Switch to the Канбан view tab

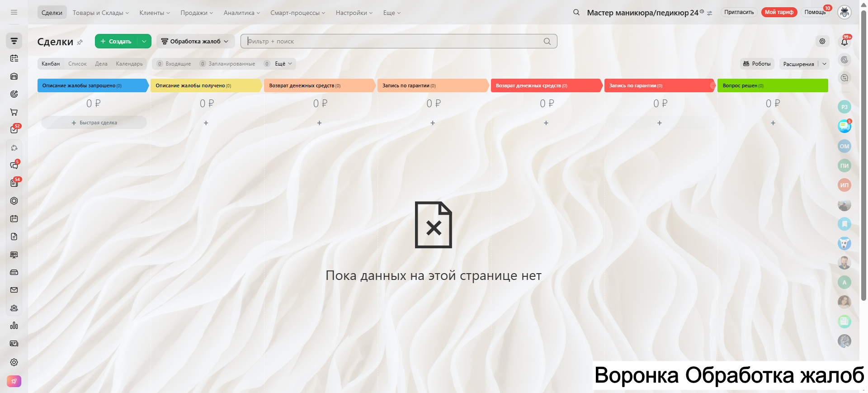[x=51, y=64]
